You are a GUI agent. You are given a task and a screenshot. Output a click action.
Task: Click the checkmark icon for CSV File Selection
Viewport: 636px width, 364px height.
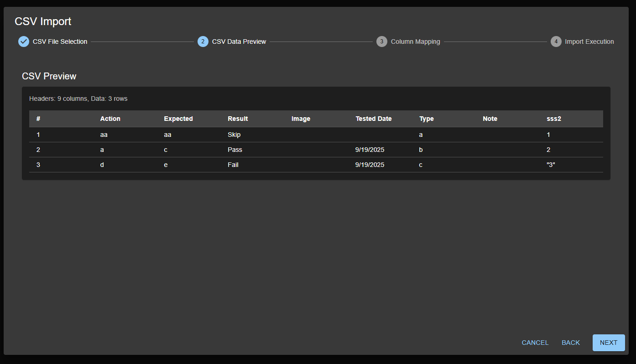click(24, 42)
